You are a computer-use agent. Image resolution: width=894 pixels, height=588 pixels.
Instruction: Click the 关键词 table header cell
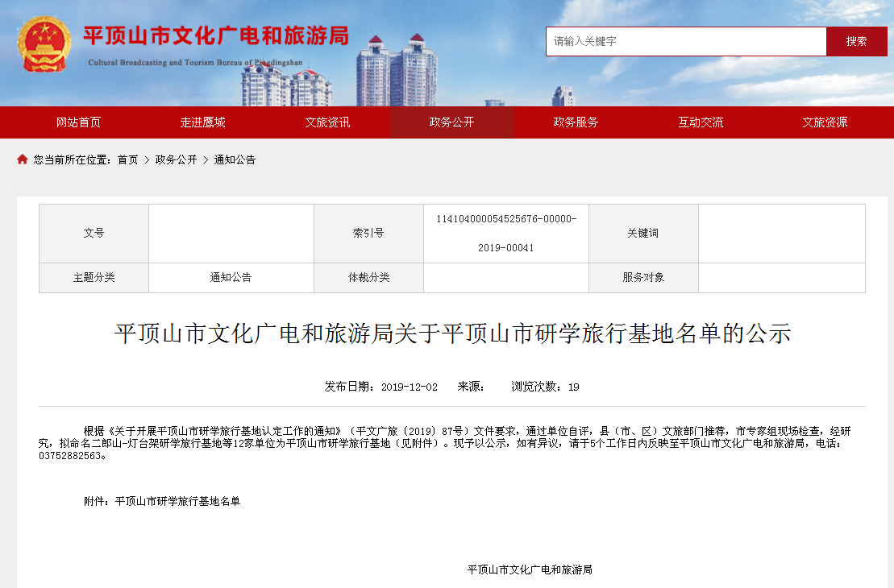pos(644,233)
